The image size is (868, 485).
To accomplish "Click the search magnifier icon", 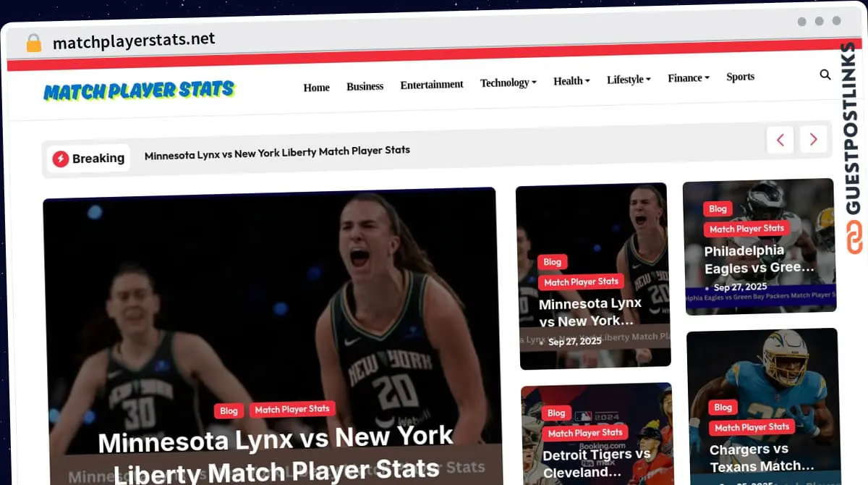I will (x=825, y=75).
